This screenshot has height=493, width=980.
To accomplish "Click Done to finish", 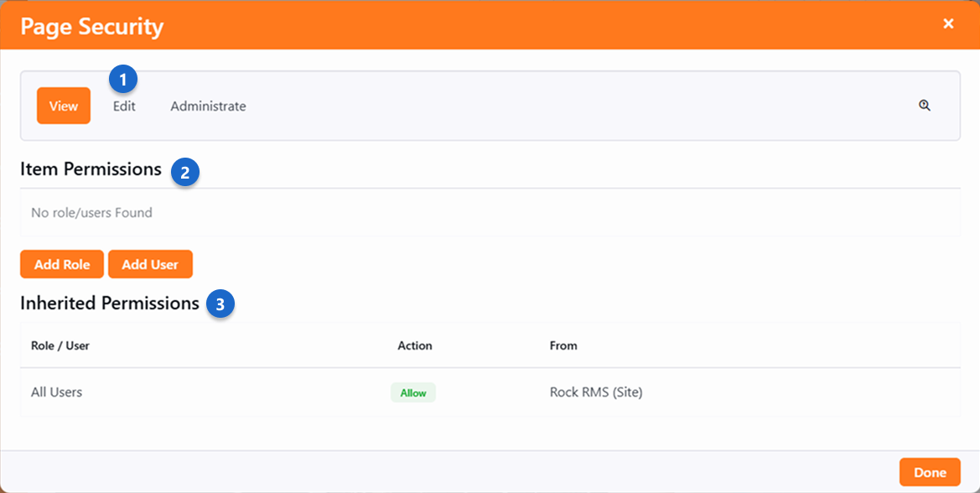I will pyautogui.click(x=930, y=472).
